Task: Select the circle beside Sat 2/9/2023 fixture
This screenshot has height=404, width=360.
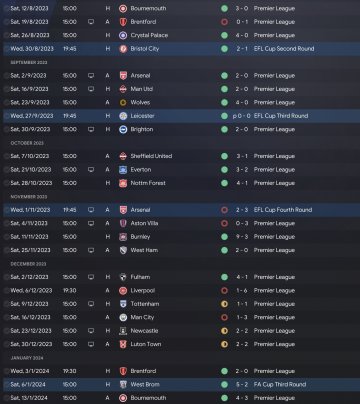Action: pos(6,76)
